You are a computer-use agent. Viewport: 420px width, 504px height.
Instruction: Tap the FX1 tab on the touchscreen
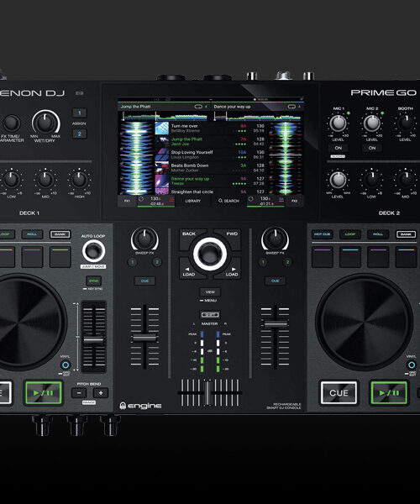127,201
